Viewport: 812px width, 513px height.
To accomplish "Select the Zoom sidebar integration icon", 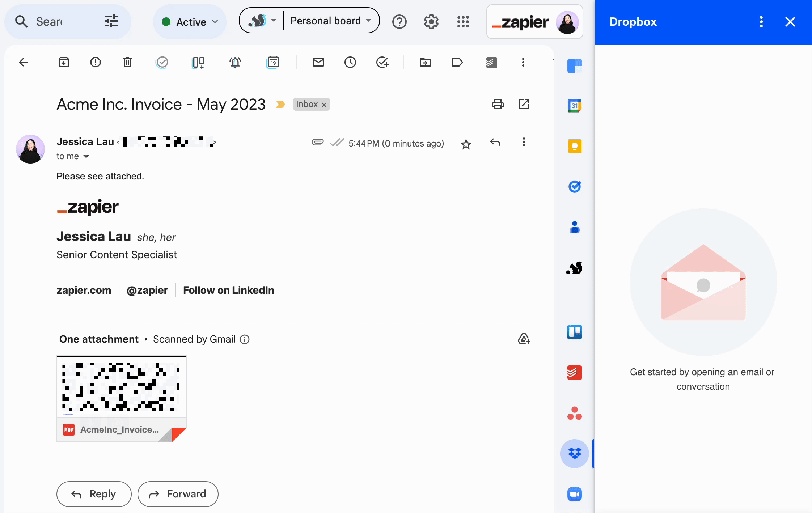I will pos(574,494).
